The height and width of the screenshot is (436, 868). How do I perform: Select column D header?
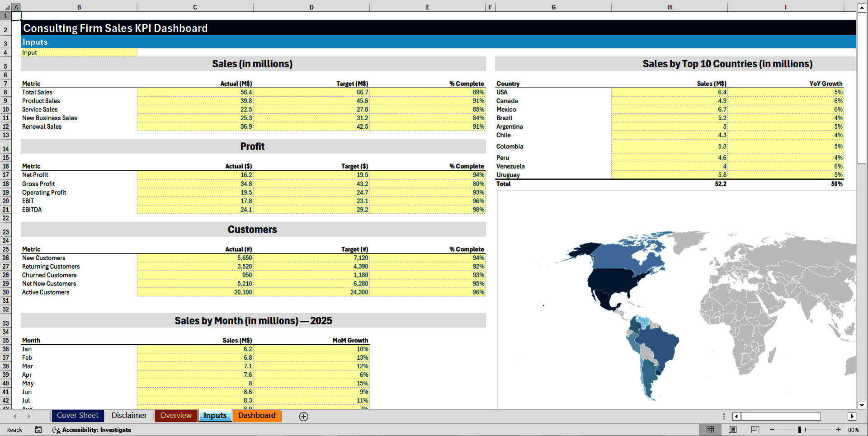[x=311, y=7]
